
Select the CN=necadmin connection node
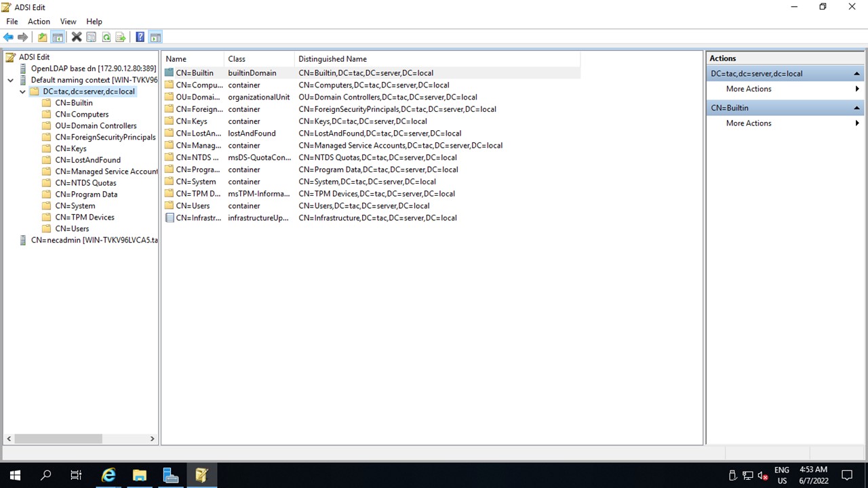(x=94, y=240)
